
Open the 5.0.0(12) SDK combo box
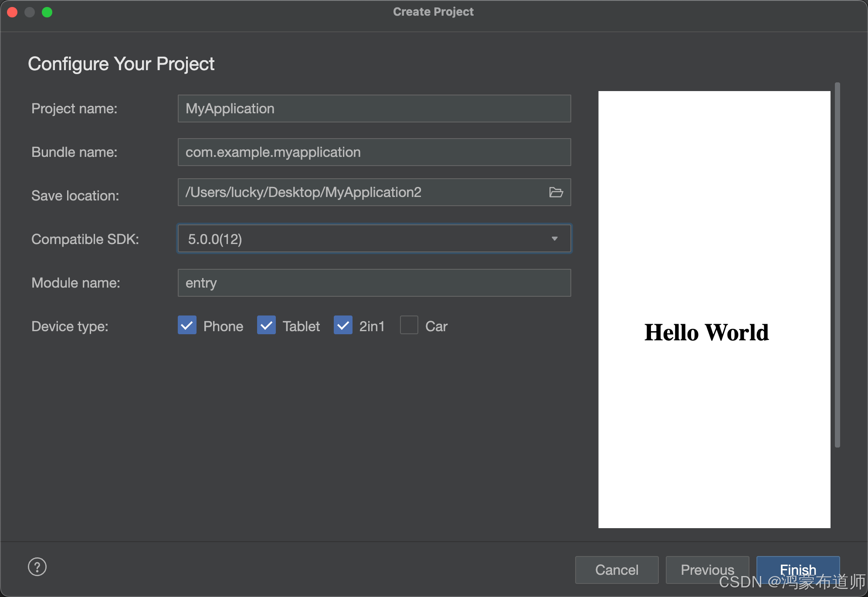366,239
